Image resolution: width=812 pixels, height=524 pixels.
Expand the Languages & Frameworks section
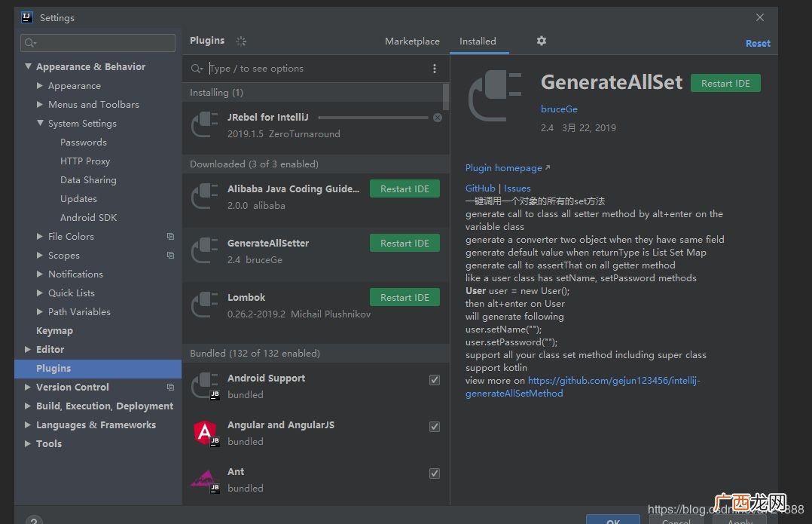[28, 424]
